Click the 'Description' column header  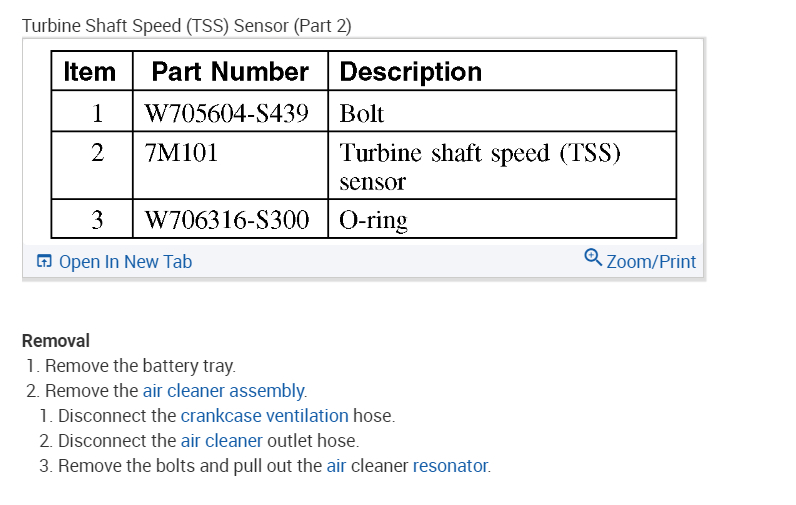pos(411,72)
